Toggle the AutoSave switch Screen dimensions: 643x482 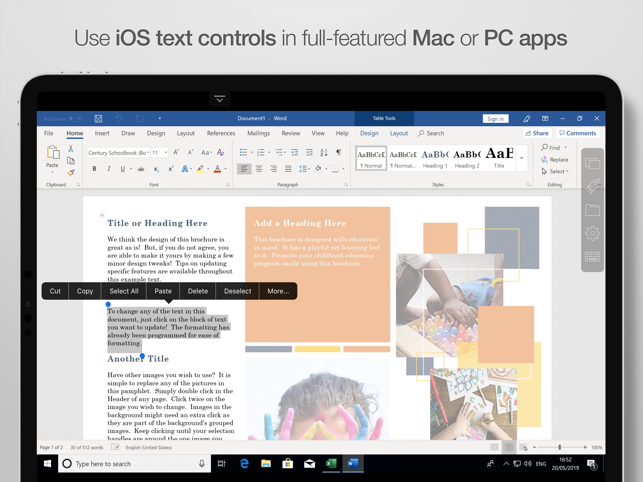[x=76, y=119]
